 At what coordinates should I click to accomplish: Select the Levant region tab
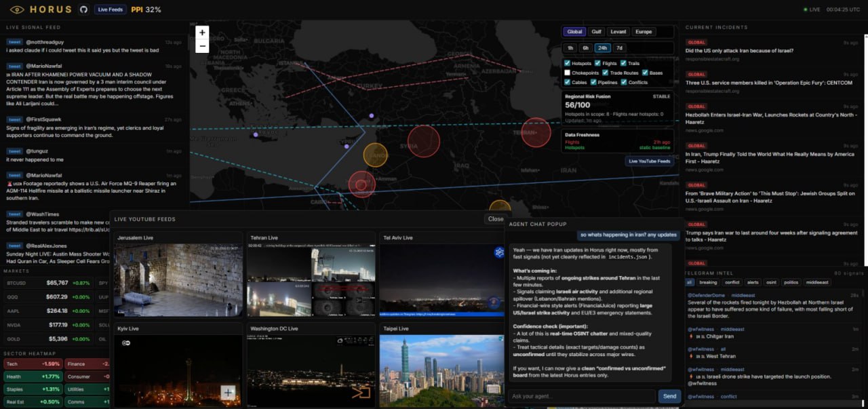point(618,32)
